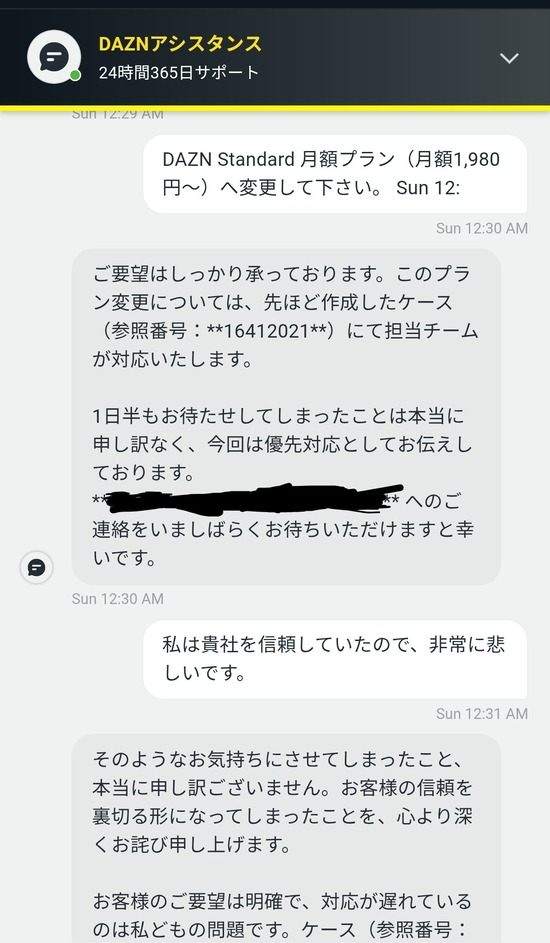The image size is (550, 943).
Task: Tap the blacked-out redacted contact text
Action: coord(252,499)
